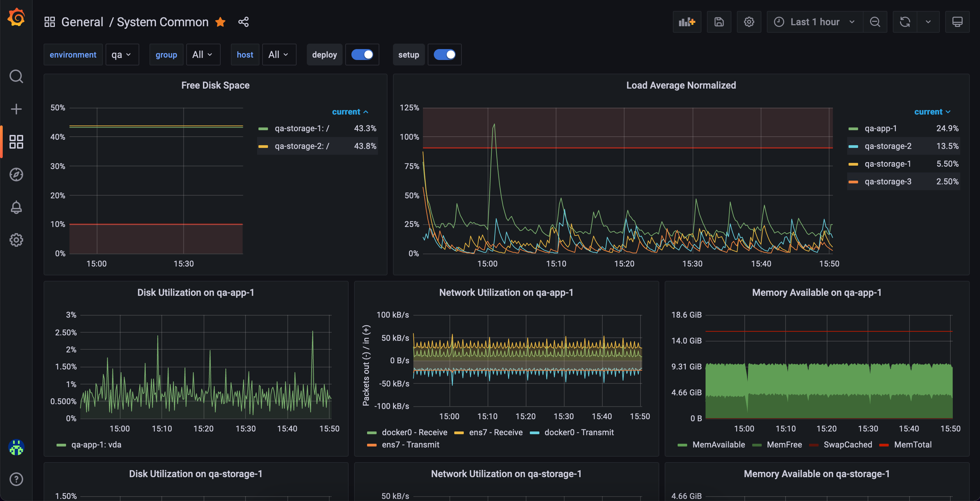Open Alerting bell in the sidebar
Image resolution: width=980 pixels, height=501 pixels.
(16, 207)
